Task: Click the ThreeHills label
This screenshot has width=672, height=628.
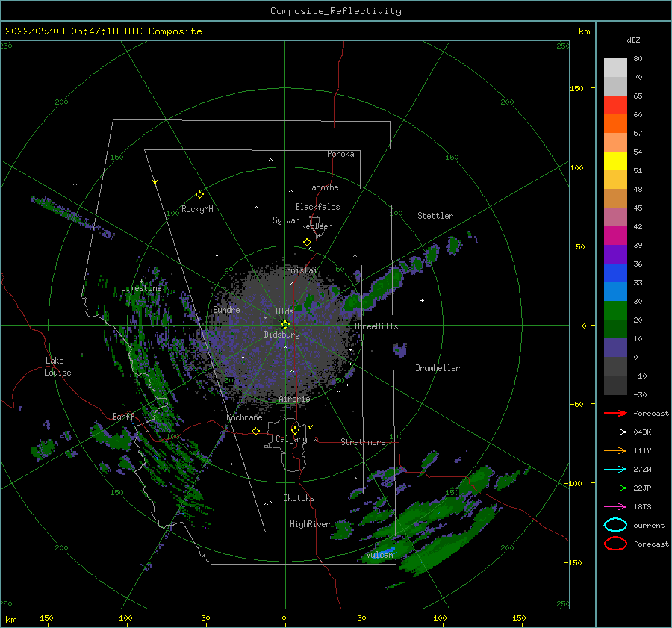Action: (376, 326)
